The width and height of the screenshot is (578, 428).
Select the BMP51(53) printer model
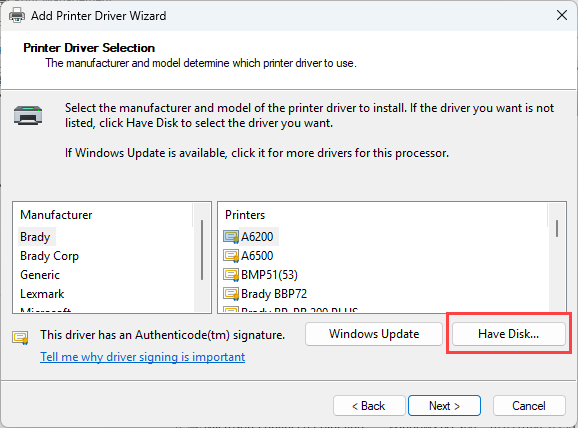[x=269, y=275]
